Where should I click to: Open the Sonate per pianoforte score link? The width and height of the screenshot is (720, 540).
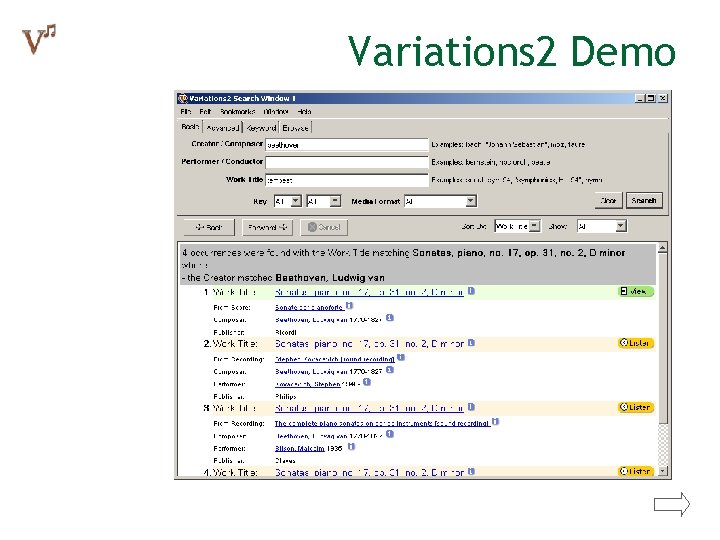(x=309, y=307)
